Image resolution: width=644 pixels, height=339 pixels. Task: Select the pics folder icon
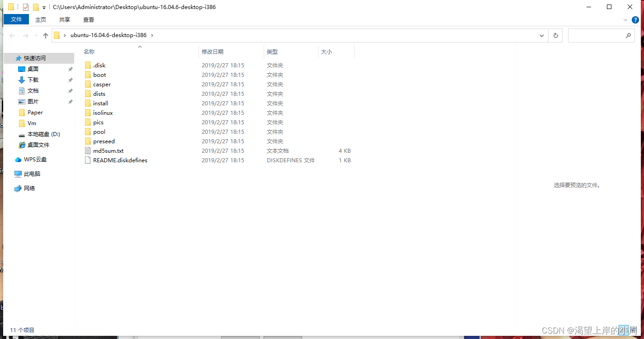click(88, 122)
